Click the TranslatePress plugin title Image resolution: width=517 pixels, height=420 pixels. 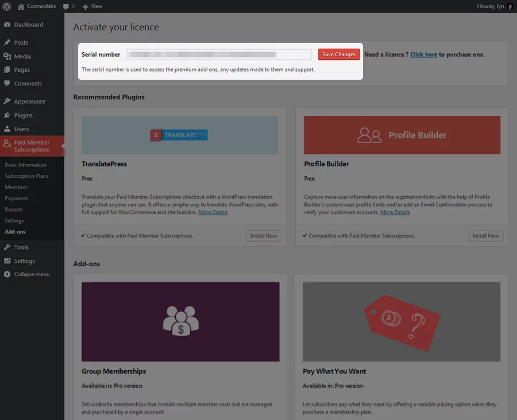click(104, 164)
